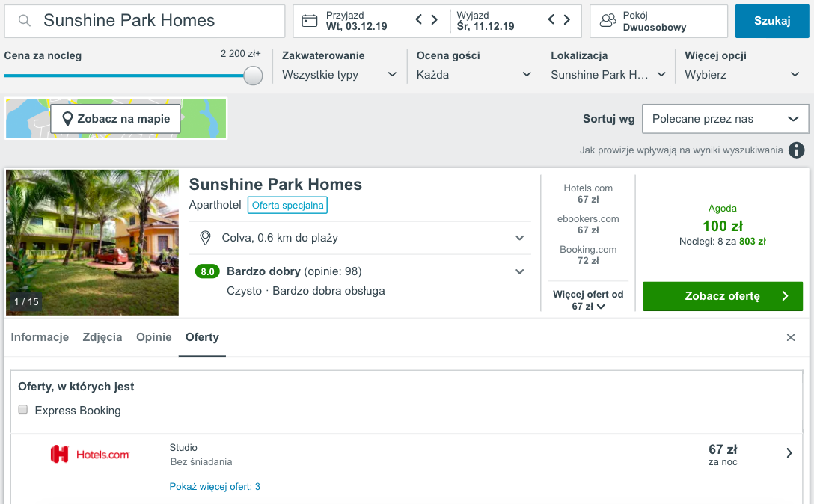Enable Express Booking checkbox

23,410
